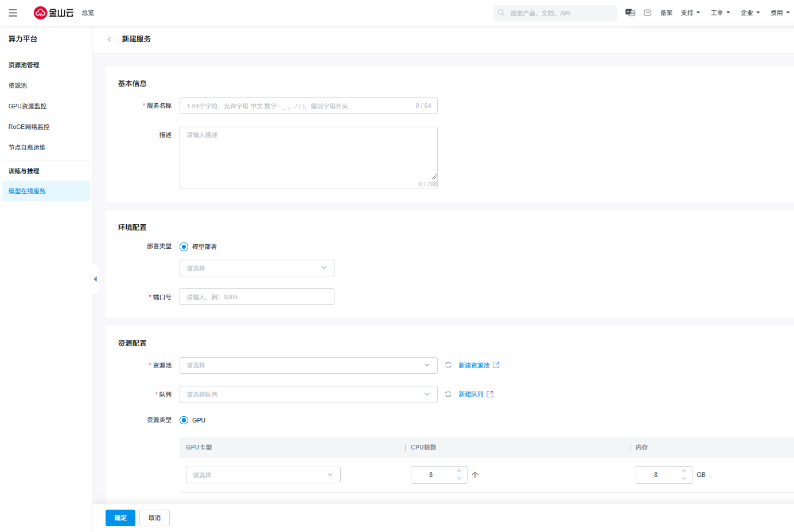This screenshot has width=794, height=532.
Task: Click the language switch icon in header
Action: pyautogui.click(x=630, y=13)
